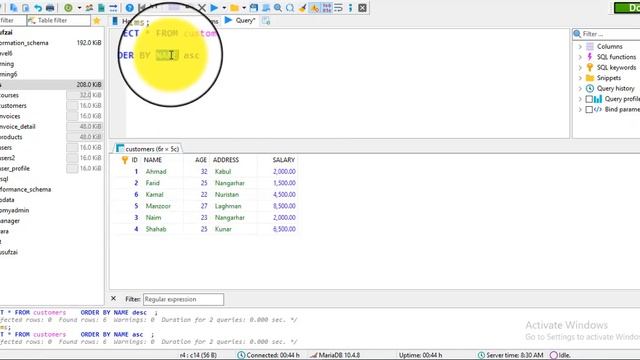
Task: Select the customers (6r × 5c) result tab
Action: tap(148, 149)
